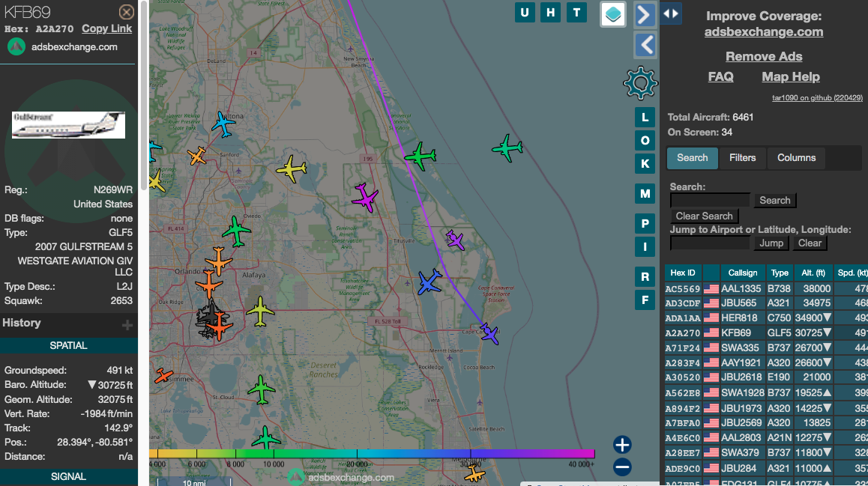Click the F map button

645,300
